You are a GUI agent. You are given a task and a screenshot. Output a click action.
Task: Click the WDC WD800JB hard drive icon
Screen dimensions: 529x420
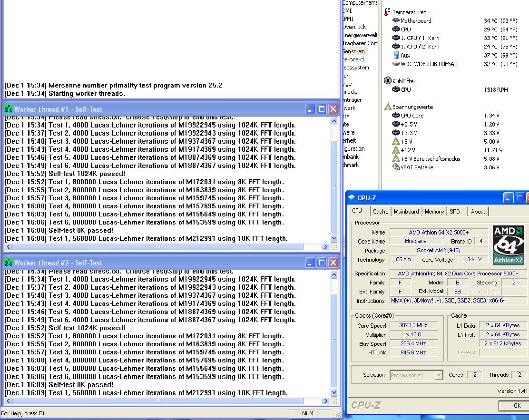pyautogui.click(x=396, y=64)
